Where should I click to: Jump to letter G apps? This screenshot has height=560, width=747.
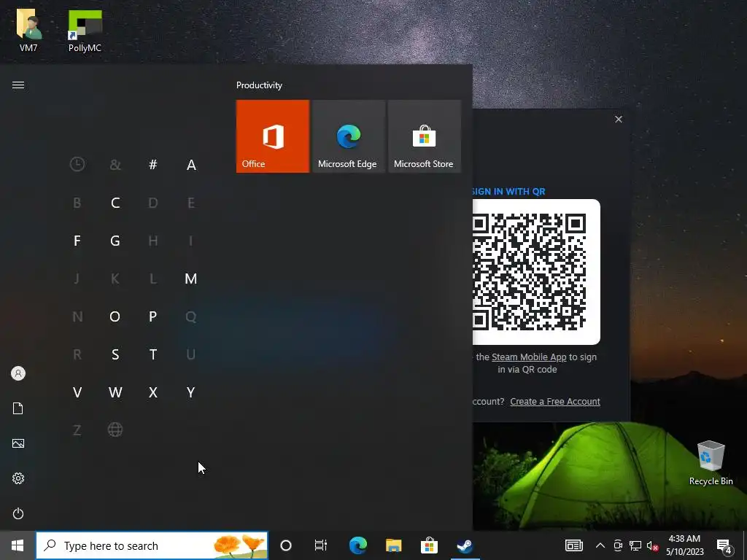pos(115,241)
